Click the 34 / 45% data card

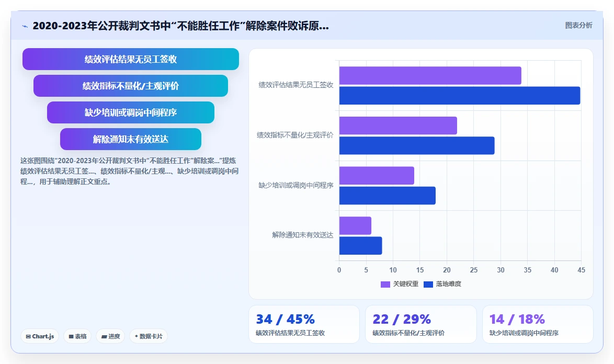click(304, 324)
